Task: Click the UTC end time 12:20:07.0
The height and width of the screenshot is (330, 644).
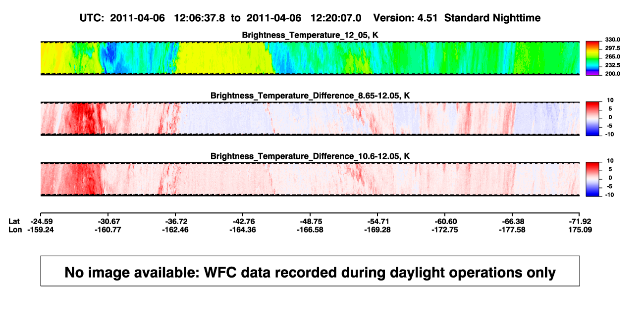Action: (x=336, y=18)
